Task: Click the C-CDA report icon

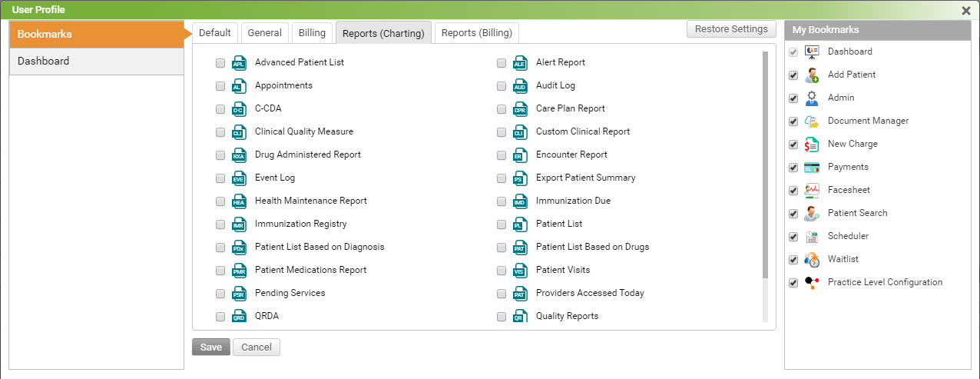Action: [x=239, y=109]
